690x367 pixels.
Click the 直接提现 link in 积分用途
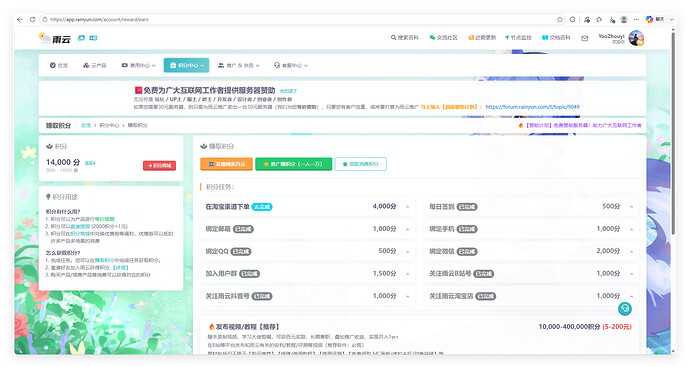pyautogui.click(x=80, y=226)
